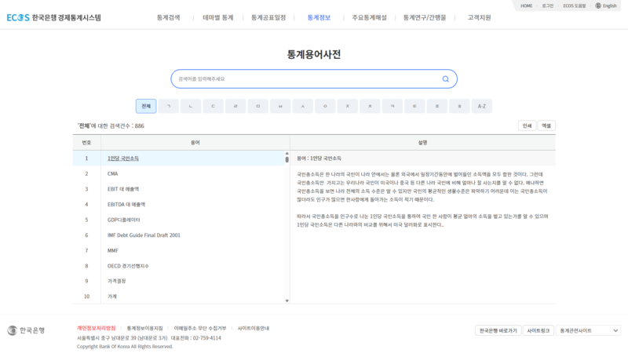Filter terms by ㄷ

pyautogui.click(x=213, y=106)
